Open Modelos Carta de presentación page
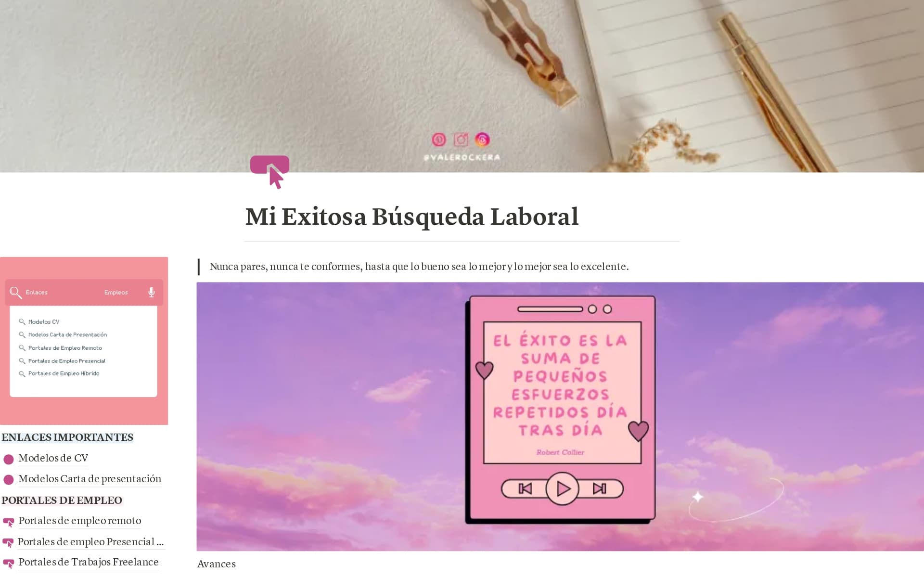Image resolution: width=924 pixels, height=577 pixels. [x=90, y=479]
